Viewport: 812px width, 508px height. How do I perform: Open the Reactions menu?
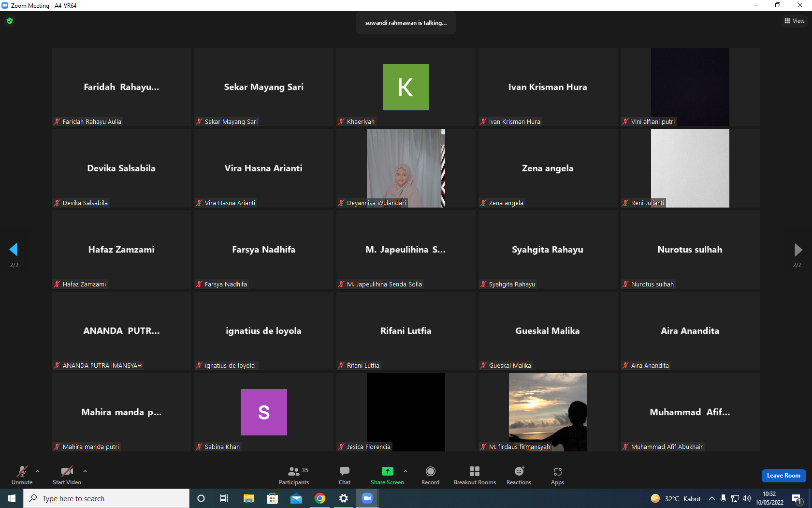[519, 476]
